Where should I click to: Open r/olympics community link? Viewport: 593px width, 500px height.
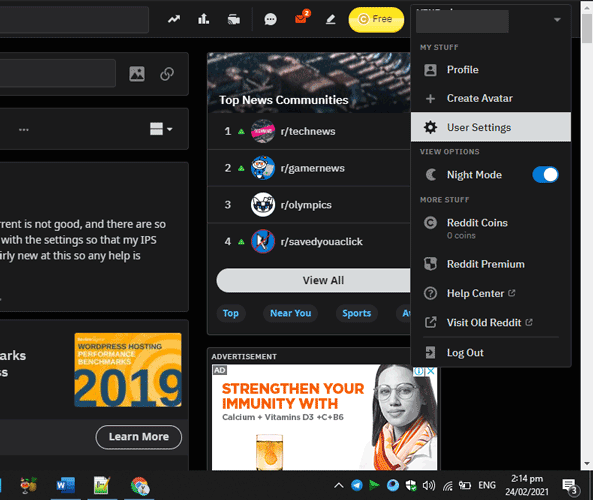point(306,205)
